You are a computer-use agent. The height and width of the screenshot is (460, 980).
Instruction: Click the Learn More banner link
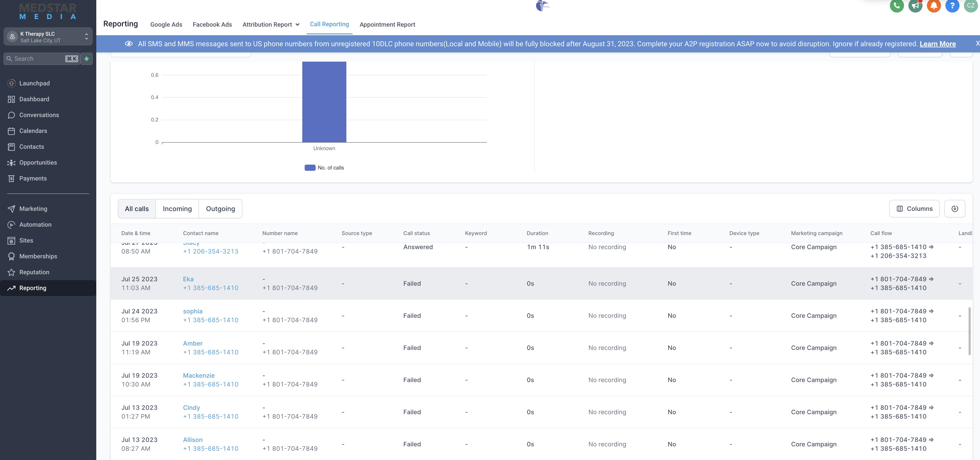coord(937,44)
